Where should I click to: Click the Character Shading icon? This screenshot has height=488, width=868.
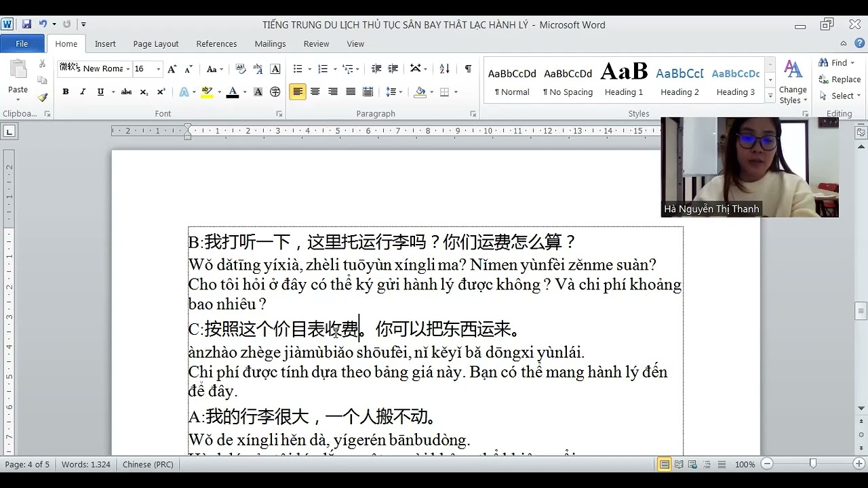pyautogui.click(x=258, y=91)
